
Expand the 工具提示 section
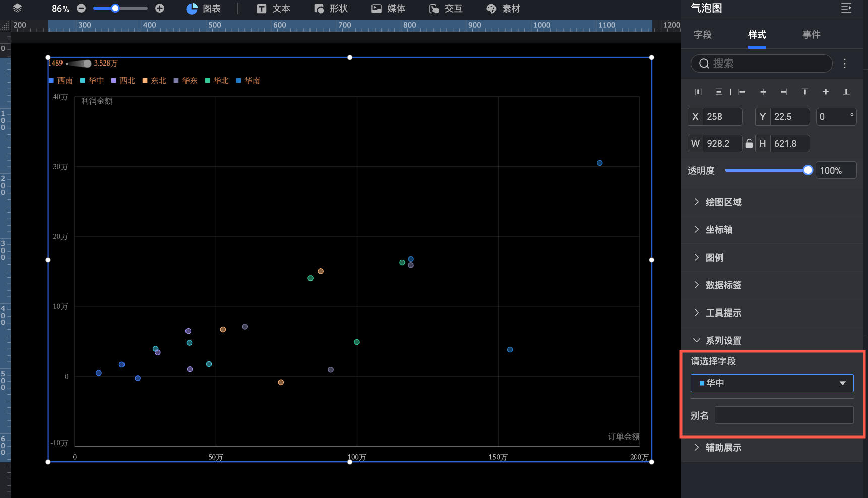[x=772, y=313]
